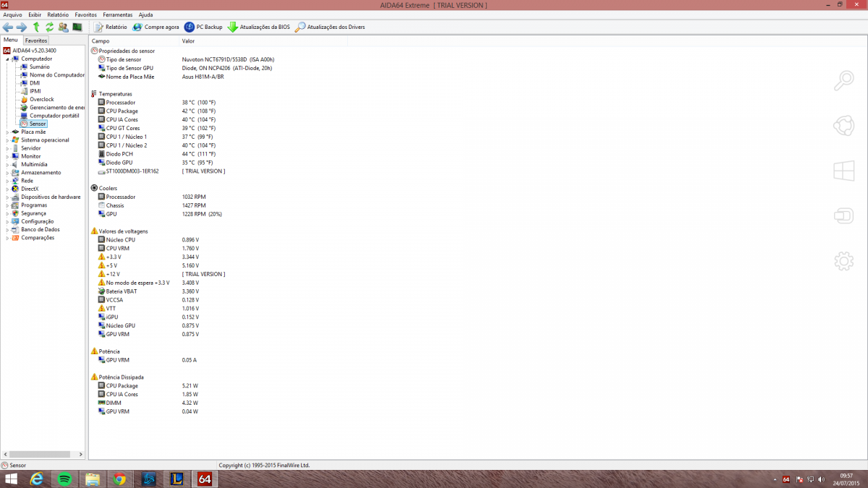Select the Segurança category
Screen dimensions: 868x488
[x=33, y=213]
